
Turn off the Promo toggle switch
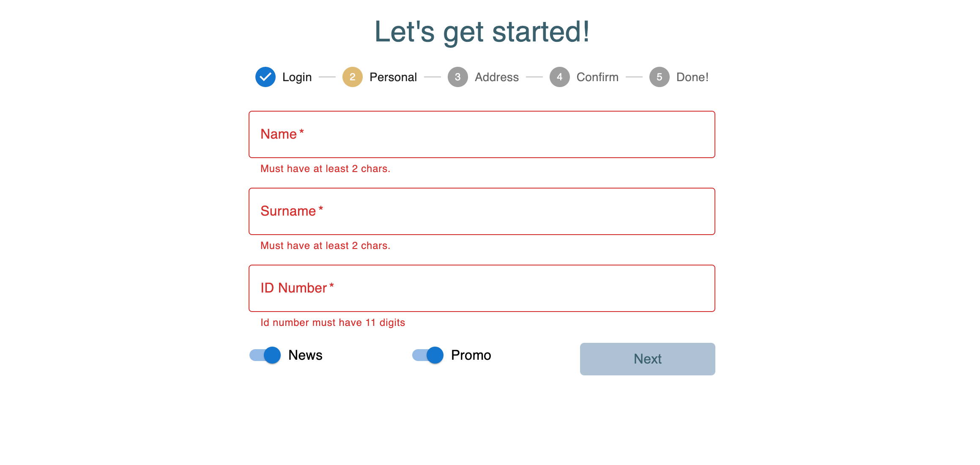428,355
